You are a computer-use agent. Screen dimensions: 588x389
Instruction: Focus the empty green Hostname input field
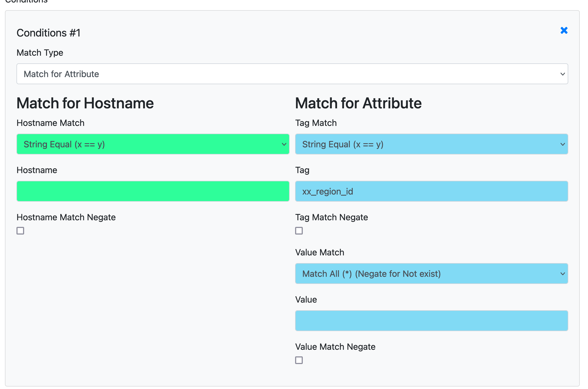point(153,191)
